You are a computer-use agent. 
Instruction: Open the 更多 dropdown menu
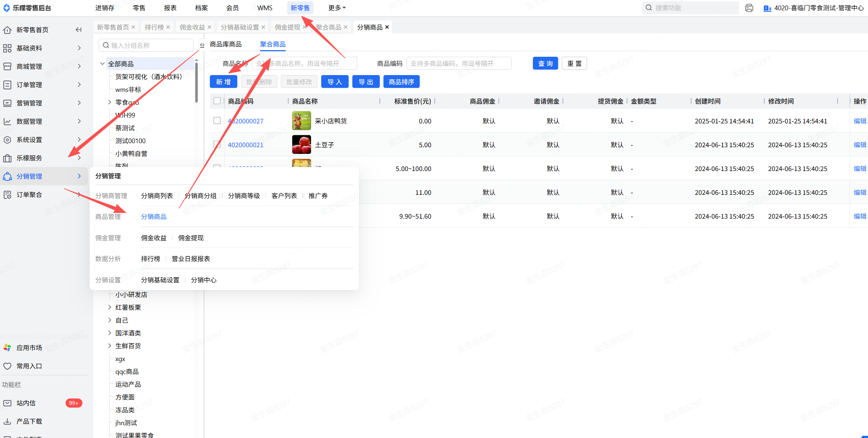pos(337,8)
